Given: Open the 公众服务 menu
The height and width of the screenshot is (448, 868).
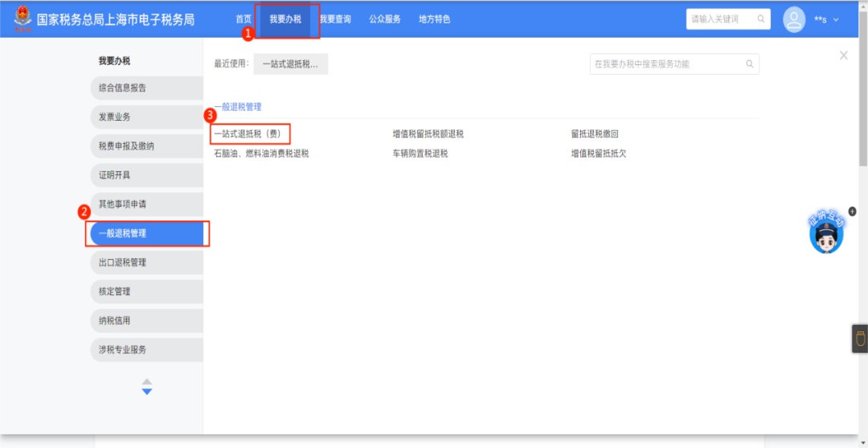Looking at the screenshot, I should point(385,19).
